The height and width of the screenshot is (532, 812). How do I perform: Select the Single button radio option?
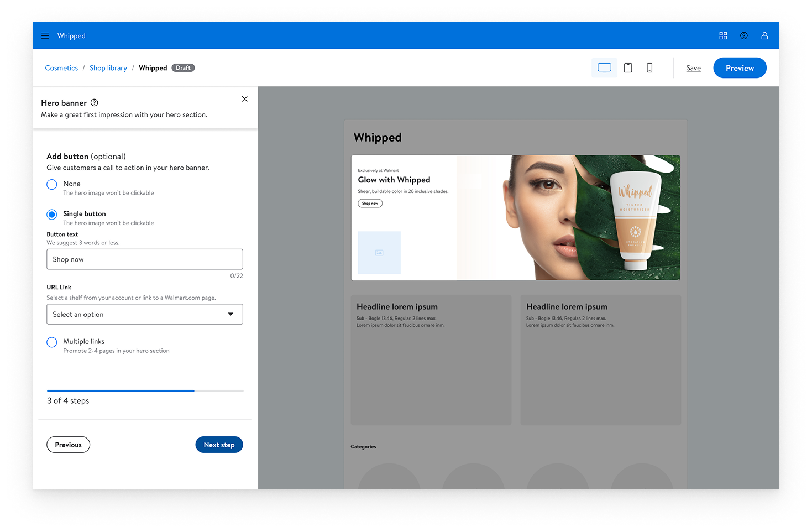coord(52,215)
